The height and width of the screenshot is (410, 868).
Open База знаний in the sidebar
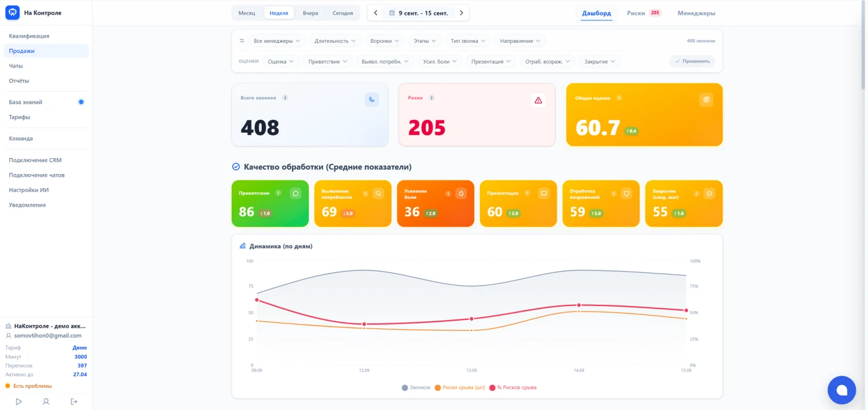(x=46, y=102)
